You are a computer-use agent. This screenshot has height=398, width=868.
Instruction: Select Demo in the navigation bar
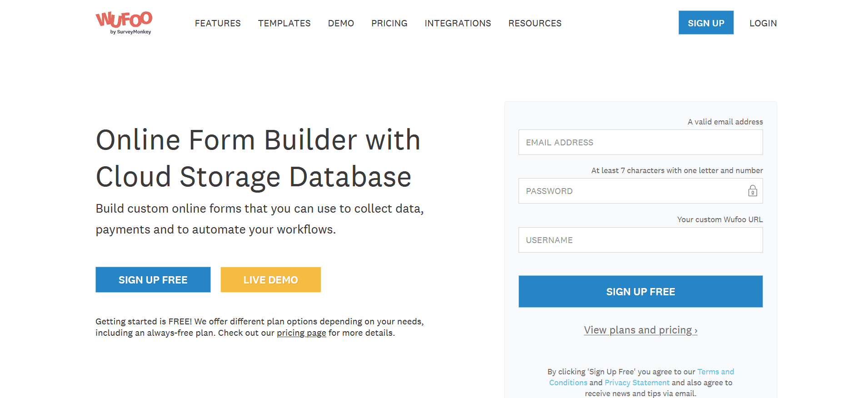pos(341,23)
